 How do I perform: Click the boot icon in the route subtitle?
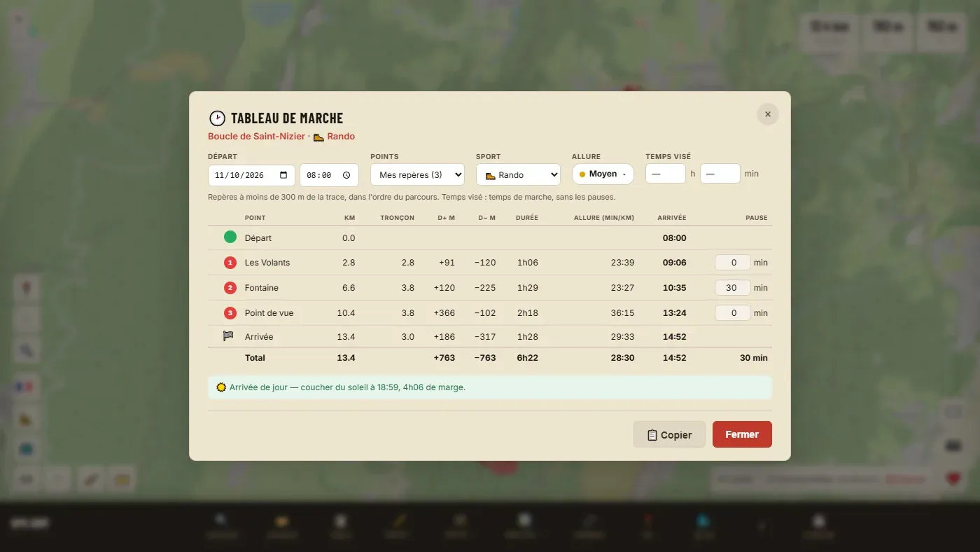(318, 137)
